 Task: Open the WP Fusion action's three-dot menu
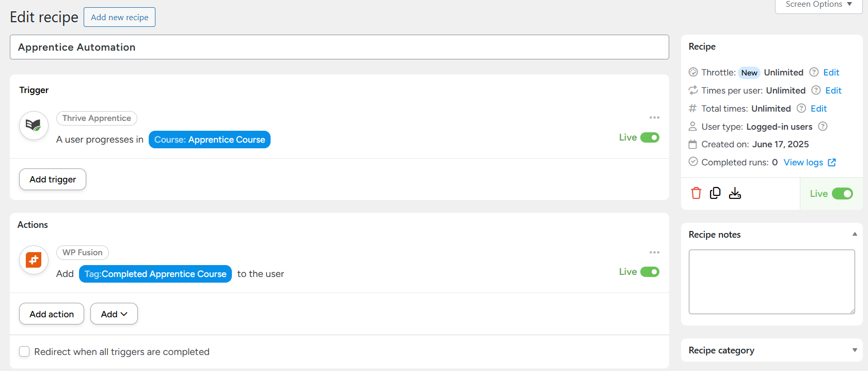(x=654, y=252)
